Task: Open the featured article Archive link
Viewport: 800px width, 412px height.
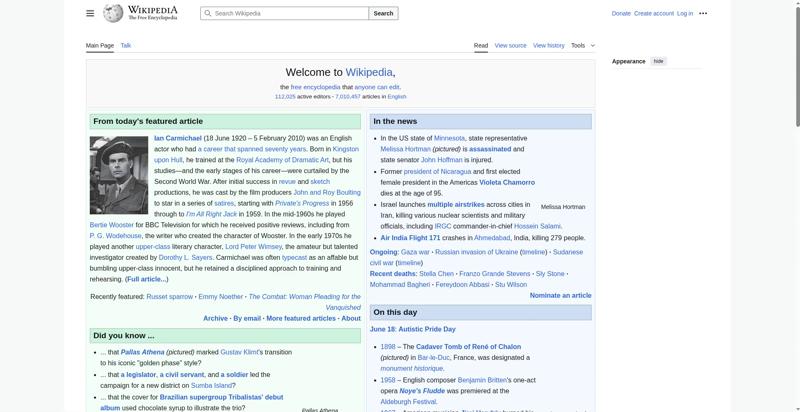Action: [x=215, y=318]
